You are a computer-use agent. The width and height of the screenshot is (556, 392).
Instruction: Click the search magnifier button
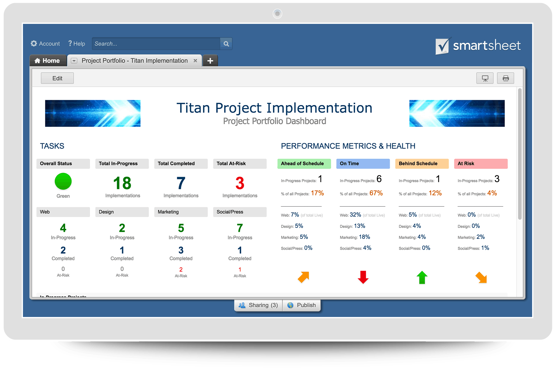click(x=226, y=44)
